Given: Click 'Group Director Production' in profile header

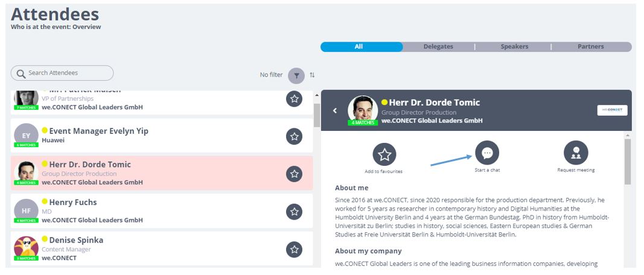Looking at the screenshot, I should [419, 112].
